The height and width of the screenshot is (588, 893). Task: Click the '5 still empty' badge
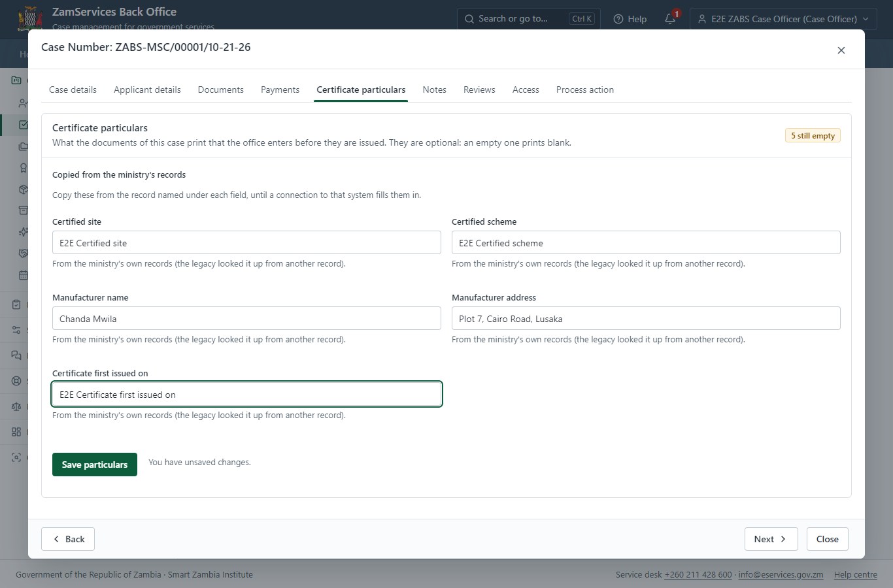(813, 135)
